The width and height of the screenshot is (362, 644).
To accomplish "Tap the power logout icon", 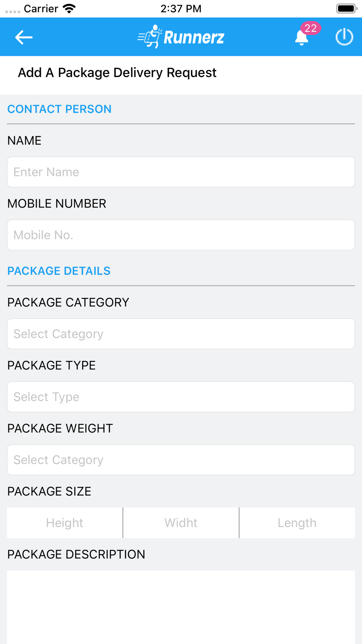I will tap(344, 37).
